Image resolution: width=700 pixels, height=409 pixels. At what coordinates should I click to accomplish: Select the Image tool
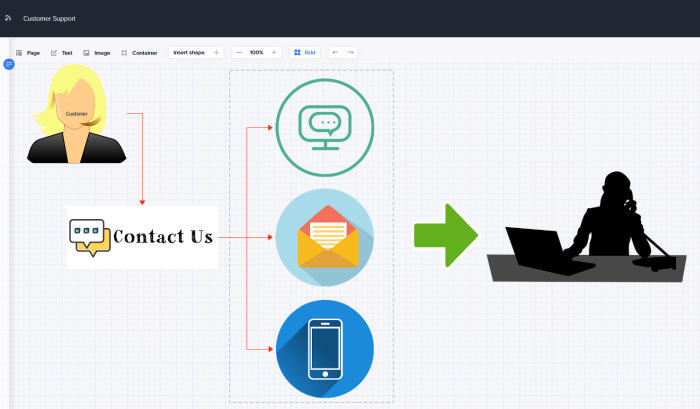[97, 53]
